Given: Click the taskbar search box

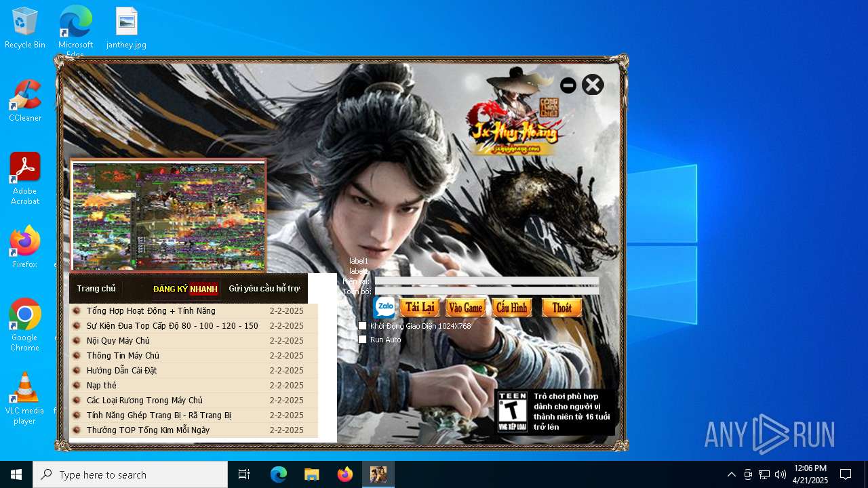Looking at the screenshot, I should [x=130, y=474].
